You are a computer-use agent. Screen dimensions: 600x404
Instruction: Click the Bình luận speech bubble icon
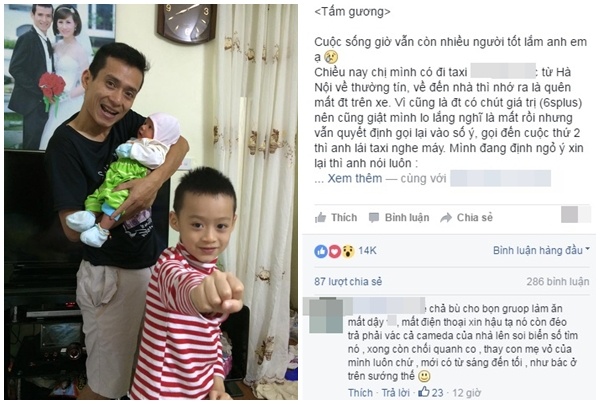click(374, 218)
